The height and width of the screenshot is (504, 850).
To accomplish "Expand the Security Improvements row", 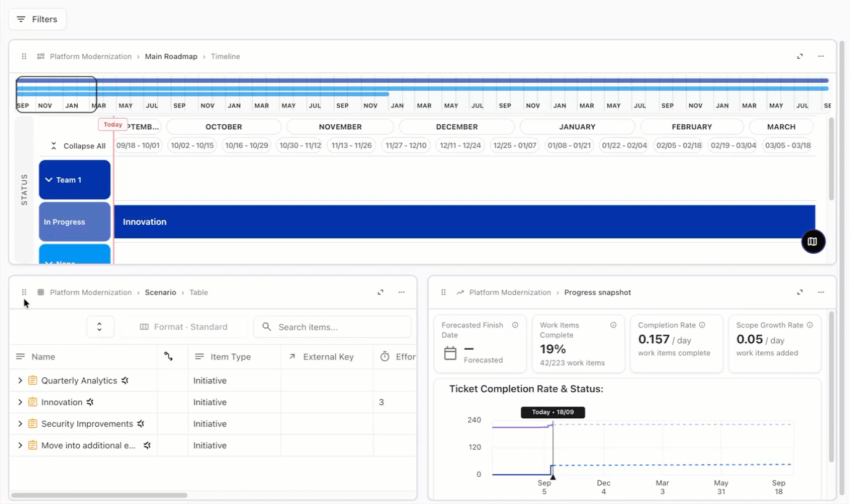I will 20,424.
